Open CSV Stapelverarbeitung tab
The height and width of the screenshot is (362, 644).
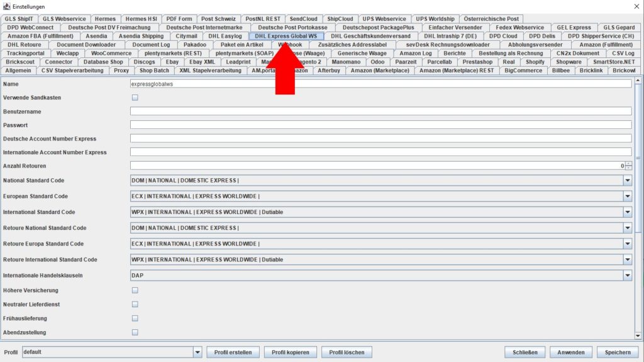(x=72, y=71)
